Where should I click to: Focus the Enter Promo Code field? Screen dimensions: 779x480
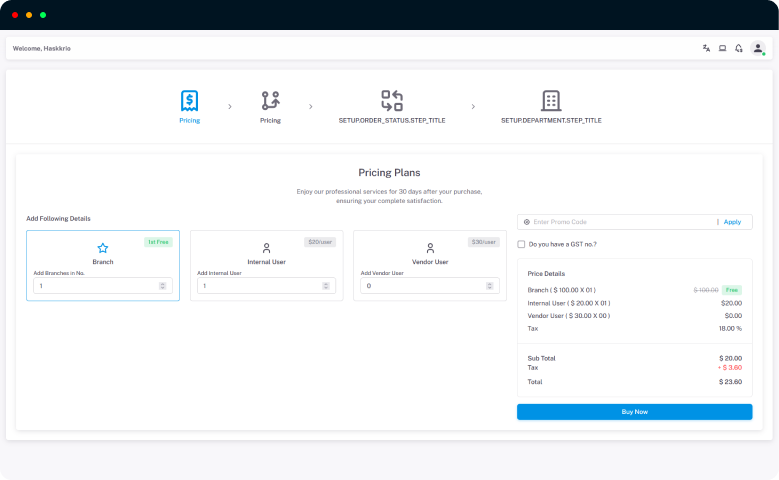point(620,222)
